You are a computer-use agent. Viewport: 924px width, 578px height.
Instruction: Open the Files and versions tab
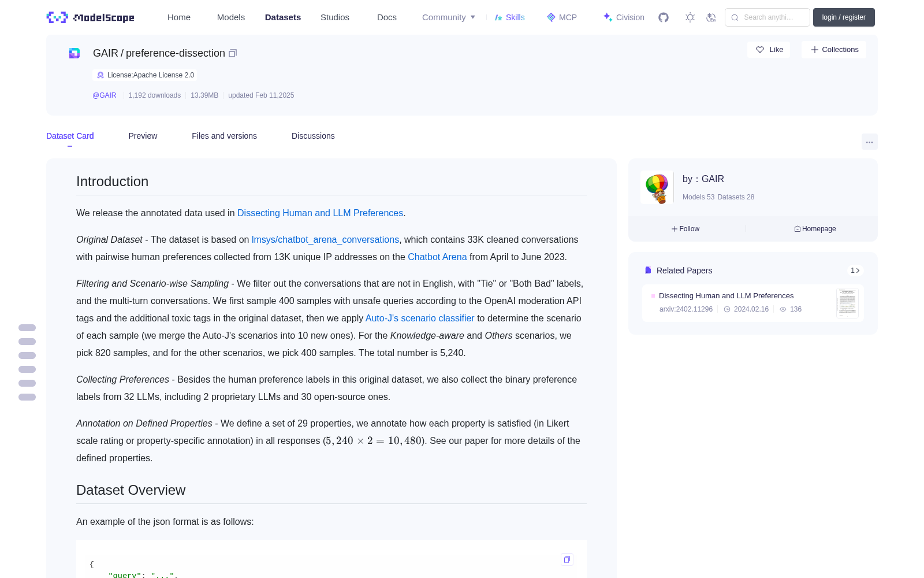(224, 136)
